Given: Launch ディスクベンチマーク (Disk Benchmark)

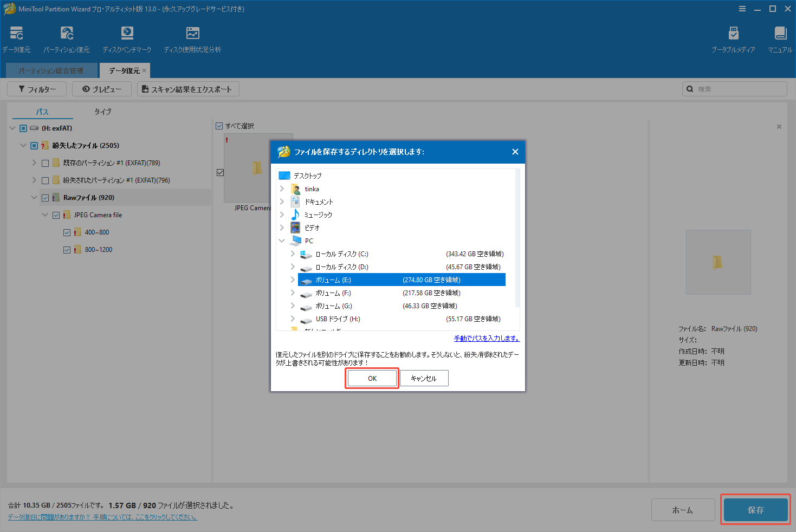Looking at the screenshot, I should [126, 38].
